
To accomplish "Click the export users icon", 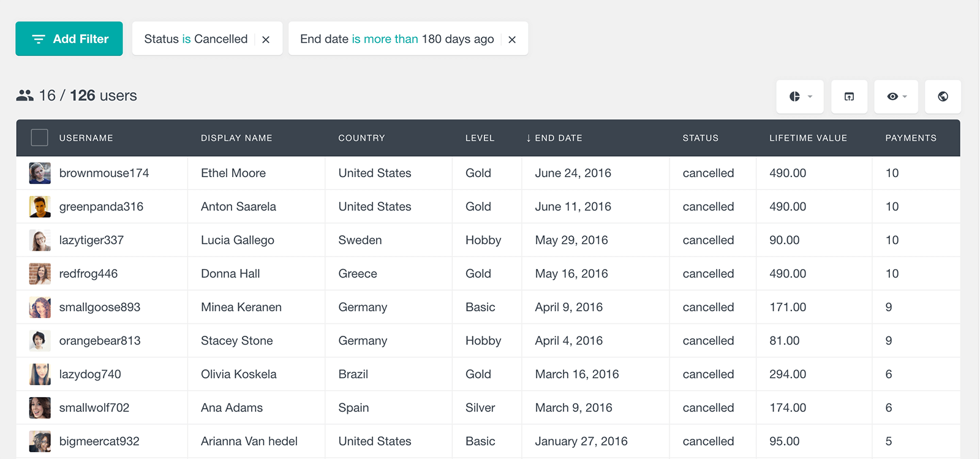I will [849, 96].
